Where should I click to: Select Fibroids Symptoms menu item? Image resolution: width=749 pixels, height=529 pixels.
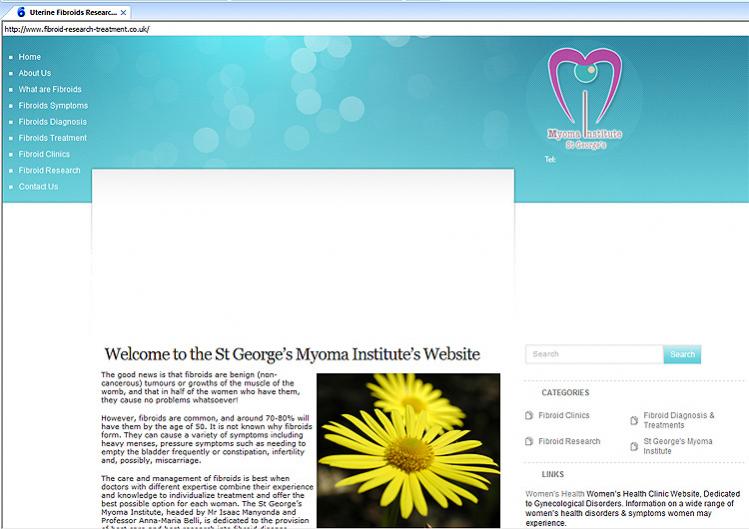click(53, 106)
